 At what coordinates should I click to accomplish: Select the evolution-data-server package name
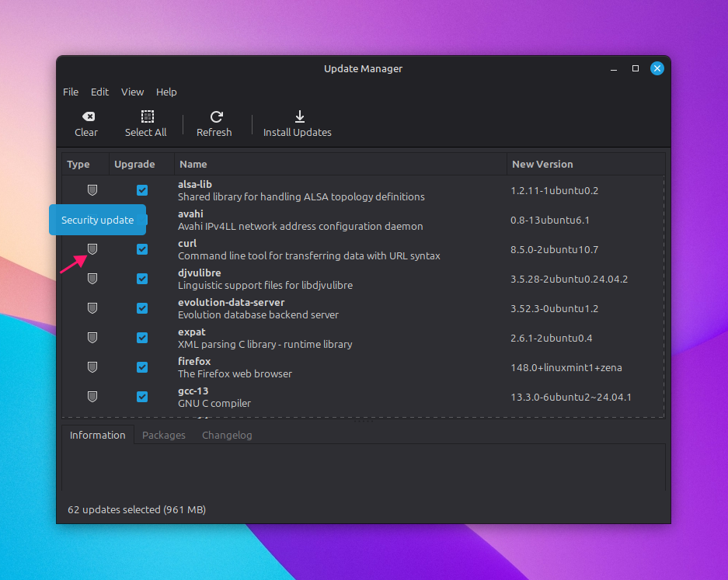(x=232, y=302)
